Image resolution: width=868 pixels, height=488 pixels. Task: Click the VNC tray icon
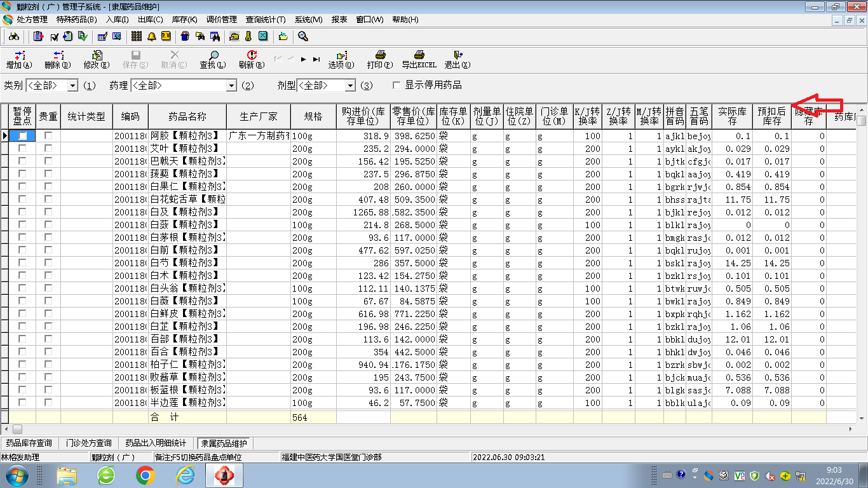pos(740,475)
